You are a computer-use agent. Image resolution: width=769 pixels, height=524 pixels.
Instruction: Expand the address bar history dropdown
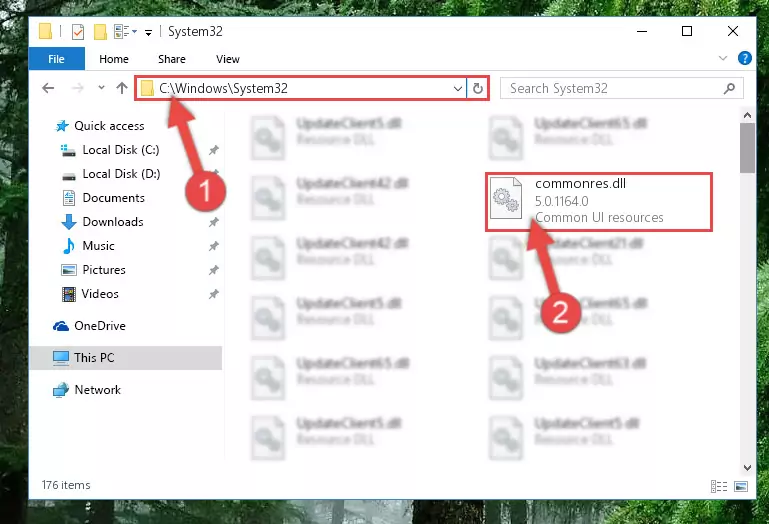click(x=458, y=89)
